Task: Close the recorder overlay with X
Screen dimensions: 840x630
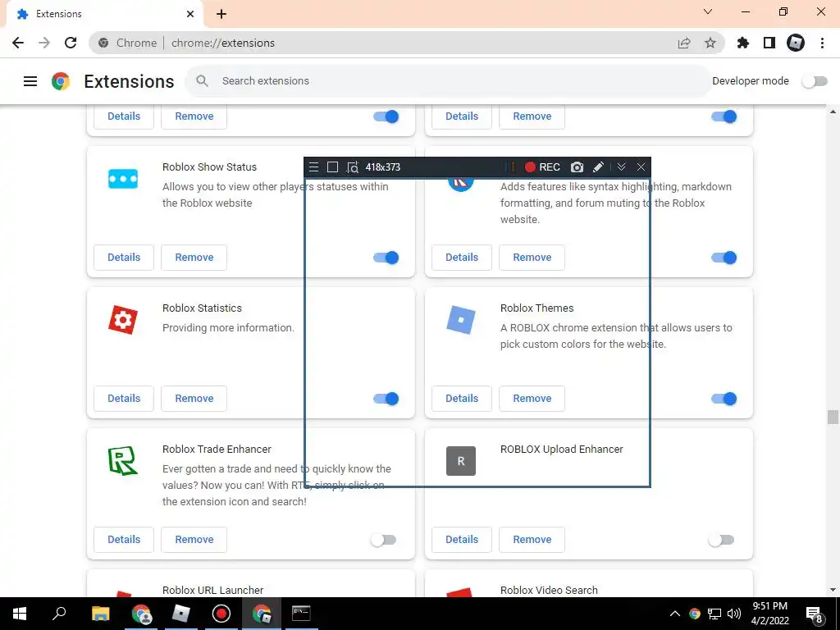Action: pyautogui.click(x=641, y=167)
